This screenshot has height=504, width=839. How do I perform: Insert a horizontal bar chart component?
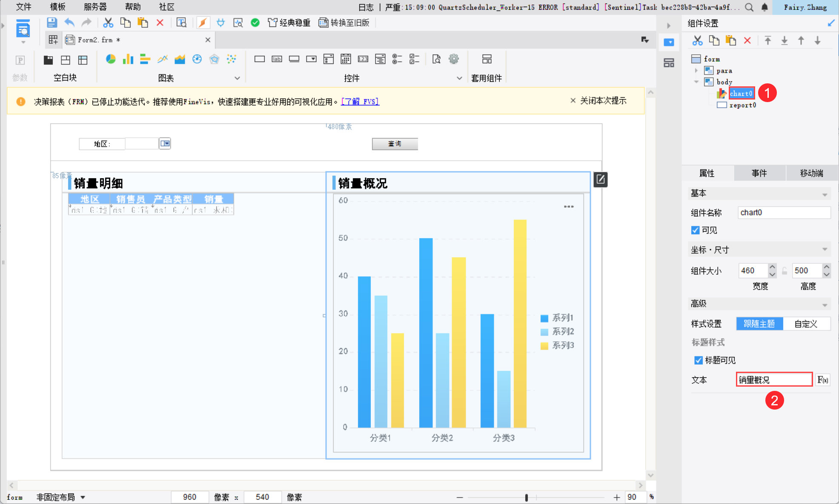(145, 59)
